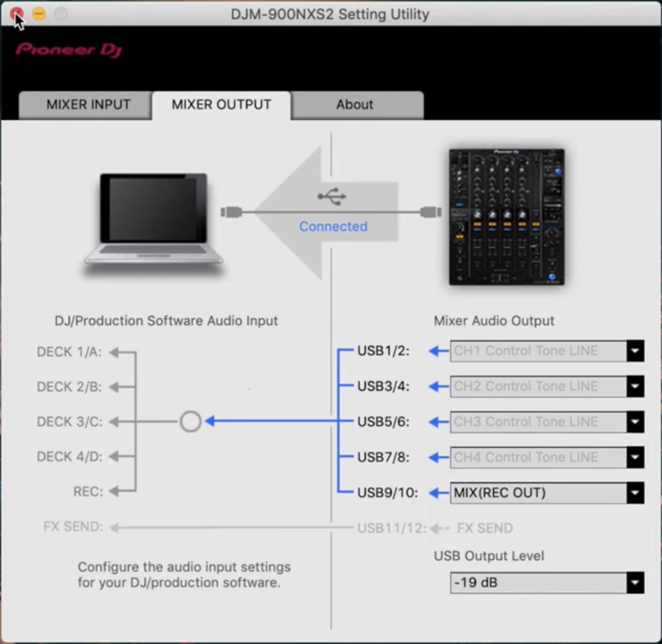Click the blue arrow beside USB9/10

439,493
